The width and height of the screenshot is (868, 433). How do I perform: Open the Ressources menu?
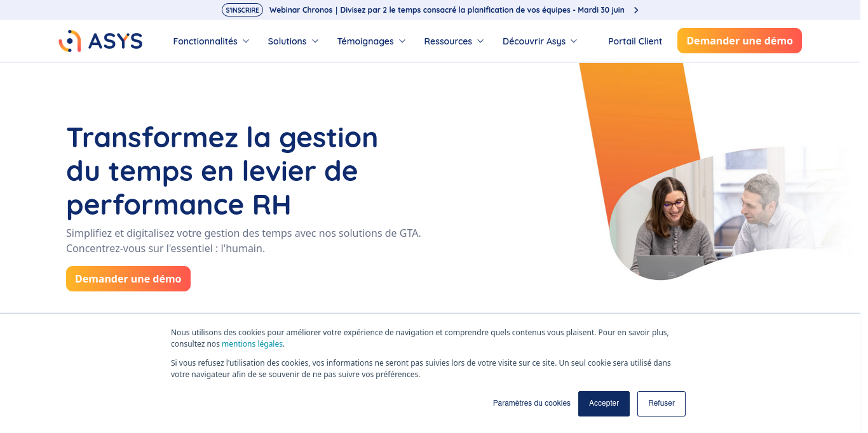[448, 41]
